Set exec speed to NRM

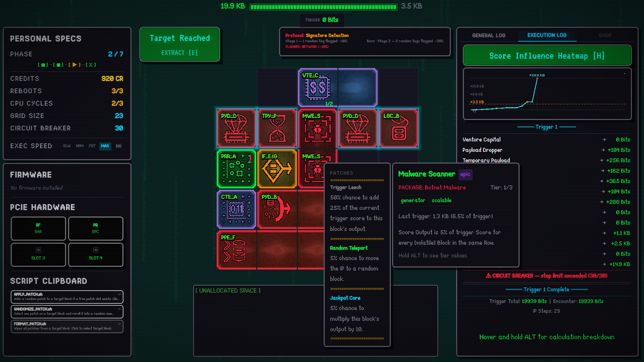(x=79, y=146)
